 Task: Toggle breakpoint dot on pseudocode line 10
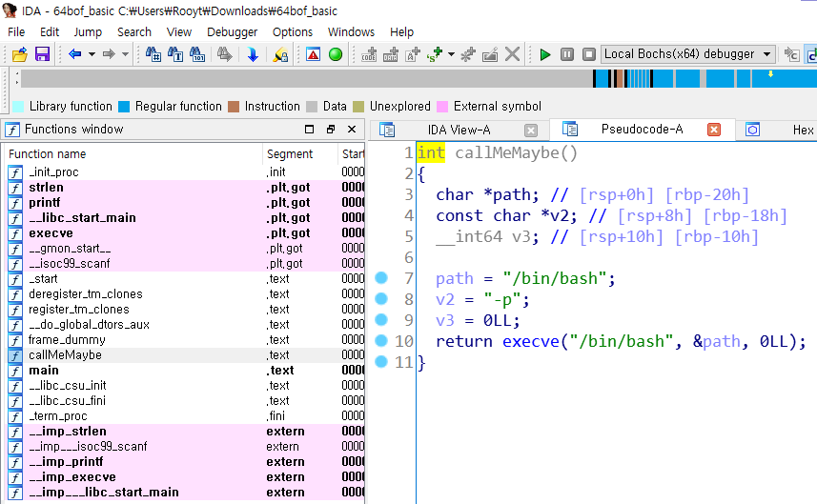pyautogui.click(x=381, y=340)
